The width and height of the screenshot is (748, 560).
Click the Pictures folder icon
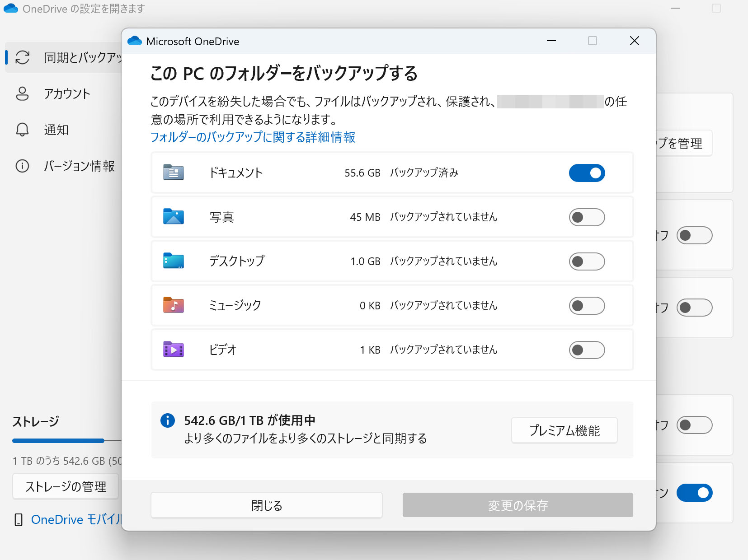point(173,217)
